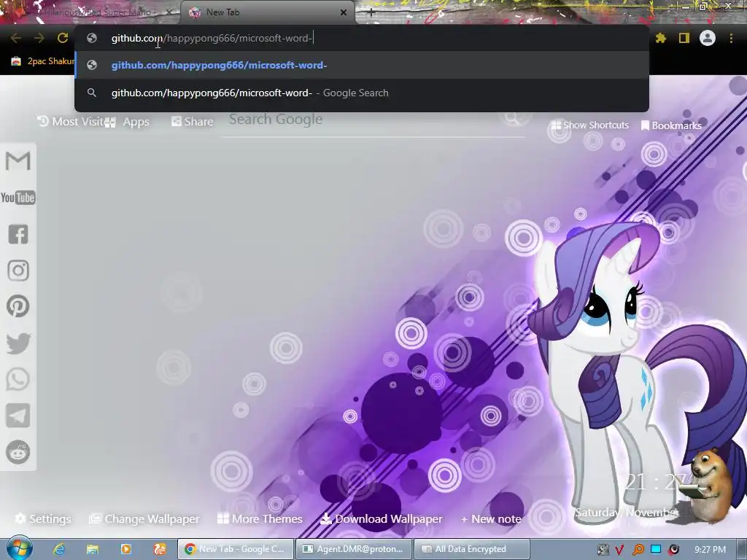This screenshot has width=747, height=560.
Task: Open YouTube from the sidebar
Action: click(18, 198)
